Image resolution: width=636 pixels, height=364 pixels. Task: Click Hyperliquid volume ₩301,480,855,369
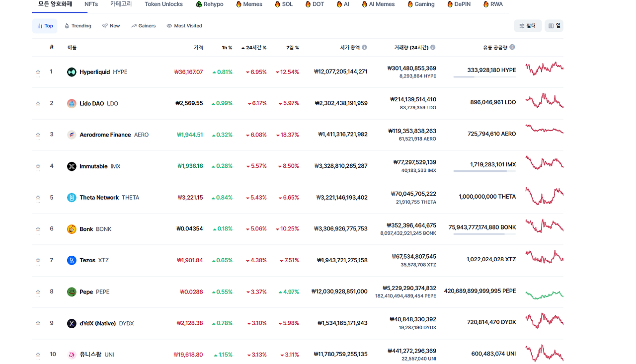(x=412, y=69)
